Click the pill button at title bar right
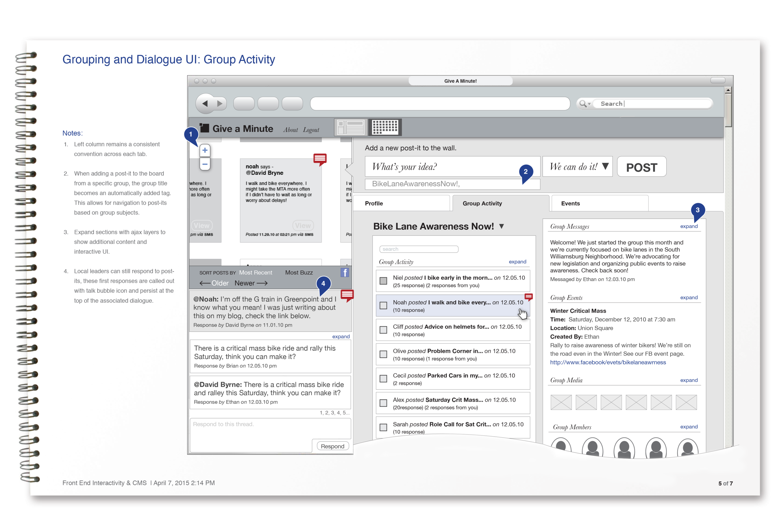 point(718,80)
